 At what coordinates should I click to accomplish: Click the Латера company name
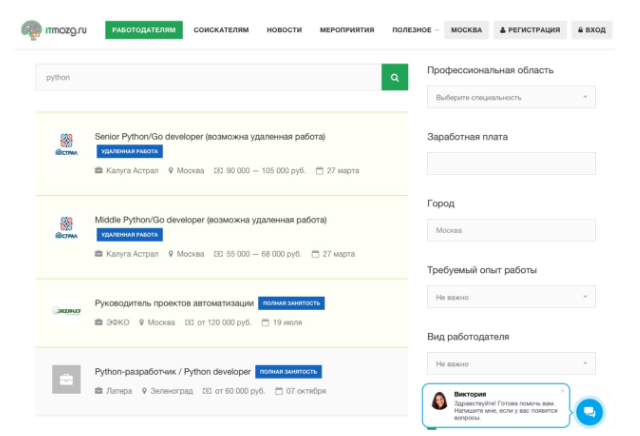pos(119,391)
